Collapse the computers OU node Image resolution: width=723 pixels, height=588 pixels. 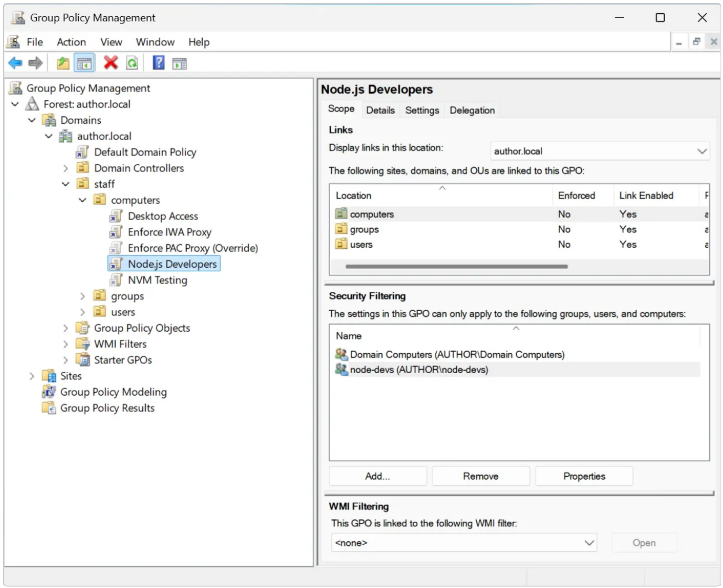point(82,200)
